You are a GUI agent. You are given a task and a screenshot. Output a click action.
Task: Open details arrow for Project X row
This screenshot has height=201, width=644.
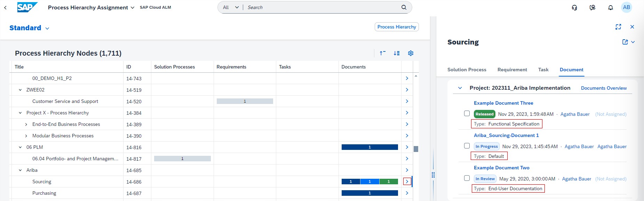407,113
